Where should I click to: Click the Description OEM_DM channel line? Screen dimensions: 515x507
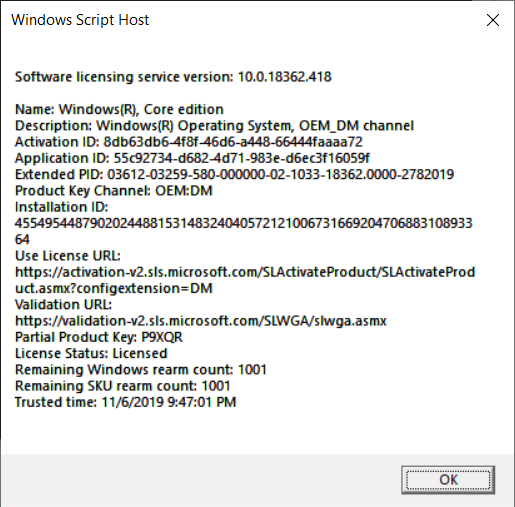click(x=214, y=126)
